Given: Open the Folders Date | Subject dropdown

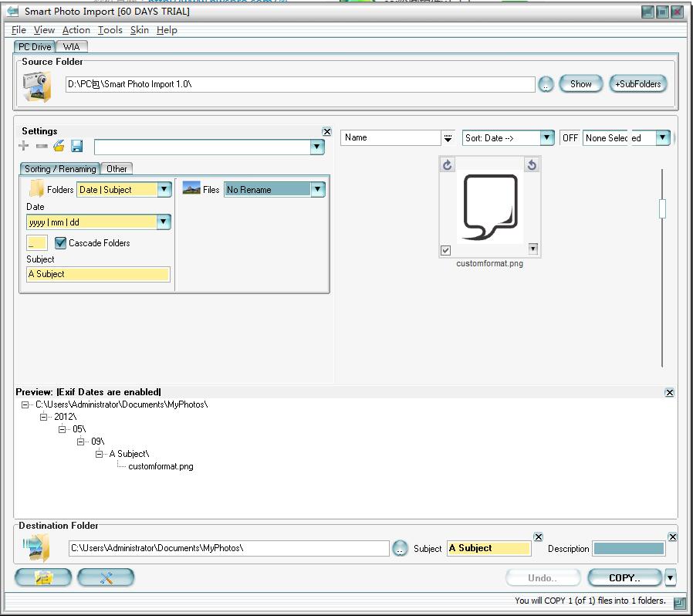Looking at the screenshot, I should pyautogui.click(x=164, y=189).
